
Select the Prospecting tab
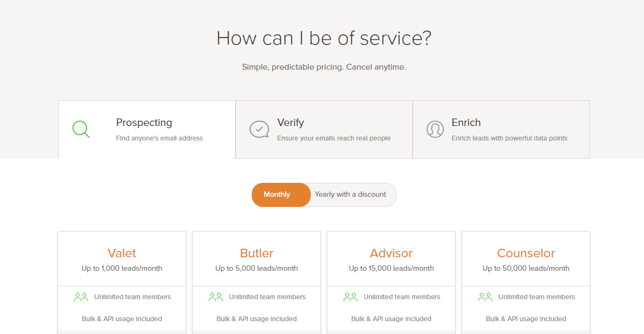coord(144,123)
